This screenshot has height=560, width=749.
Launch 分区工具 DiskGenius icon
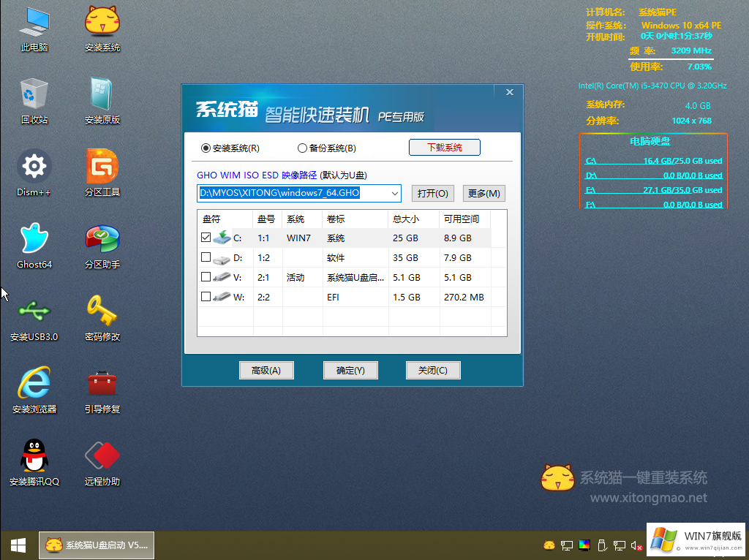(x=102, y=173)
